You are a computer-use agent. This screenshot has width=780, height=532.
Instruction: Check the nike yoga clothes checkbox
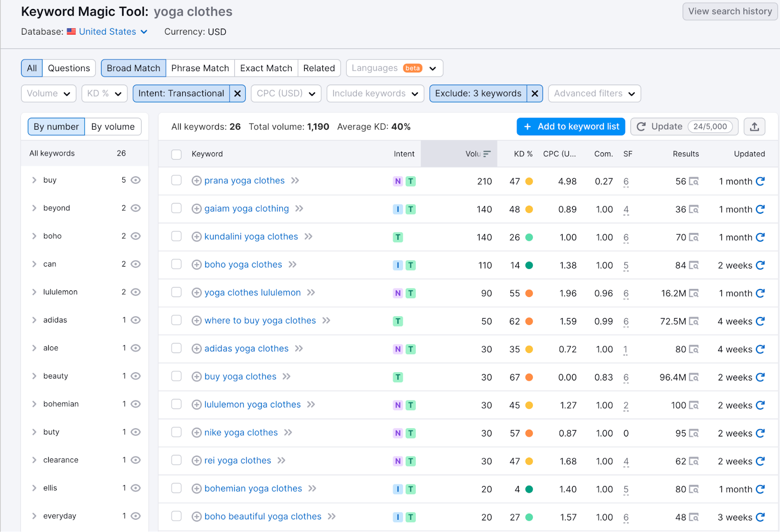click(176, 433)
